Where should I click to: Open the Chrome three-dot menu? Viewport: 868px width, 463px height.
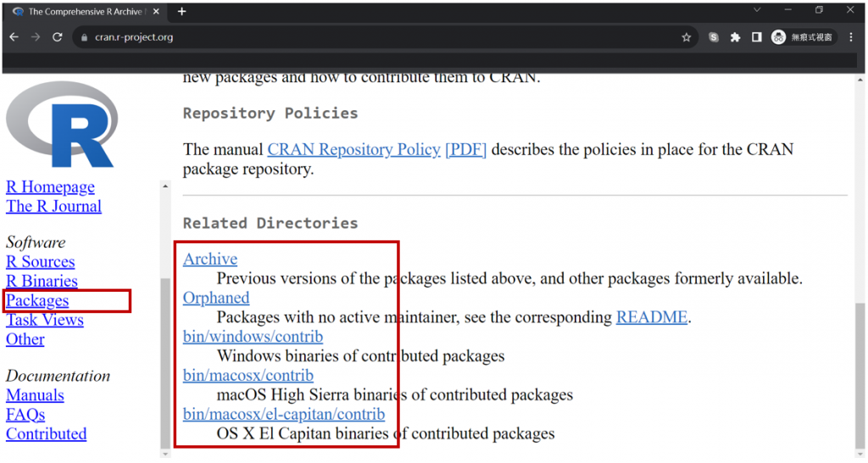click(x=851, y=37)
